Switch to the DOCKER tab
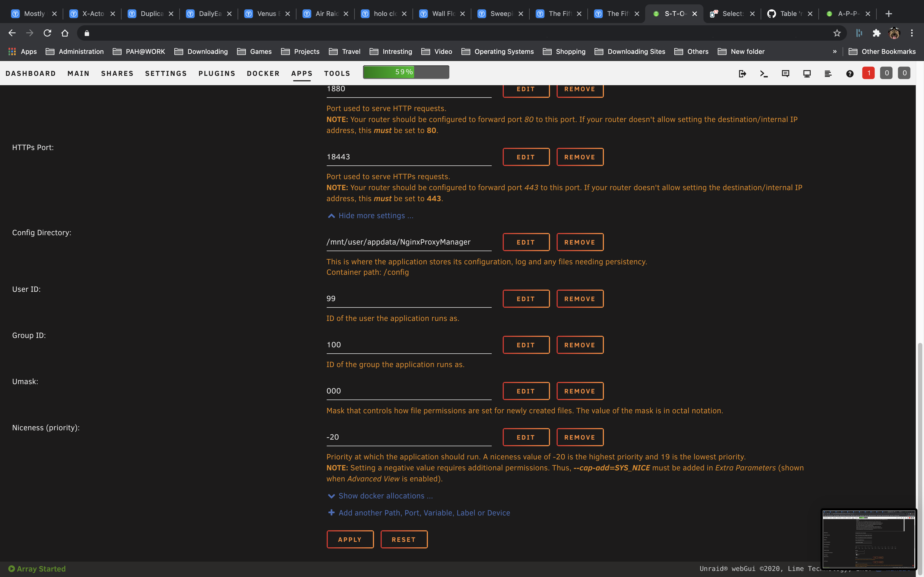This screenshot has height=577, width=924. point(263,73)
